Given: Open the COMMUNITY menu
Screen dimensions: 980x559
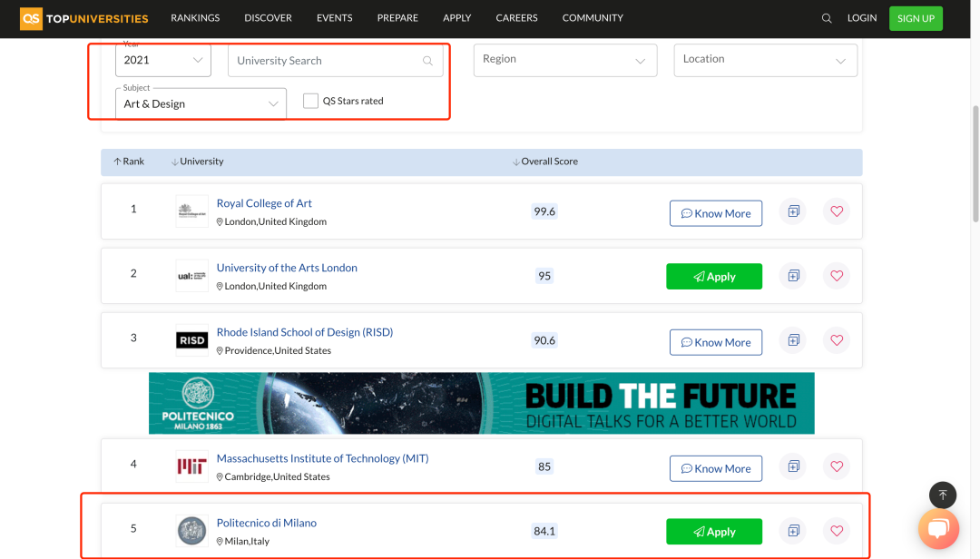Looking at the screenshot, I should (x=593, y=18).
